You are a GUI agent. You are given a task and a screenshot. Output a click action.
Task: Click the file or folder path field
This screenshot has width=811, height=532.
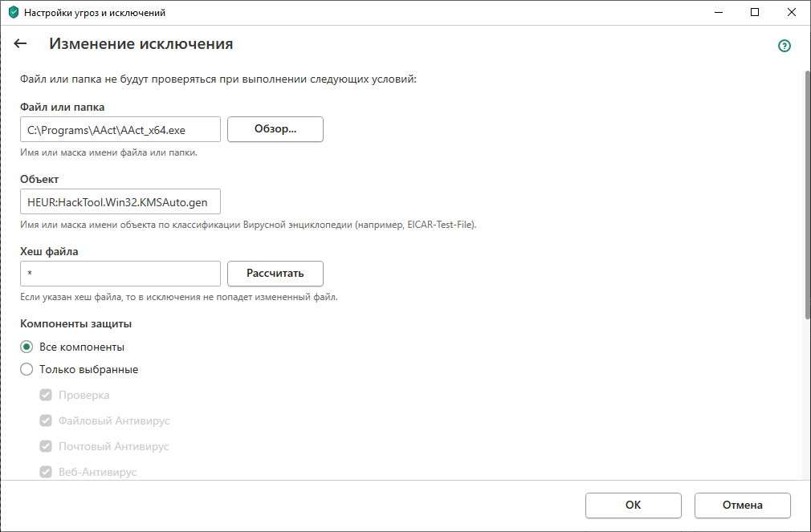(x=120, y=129)
